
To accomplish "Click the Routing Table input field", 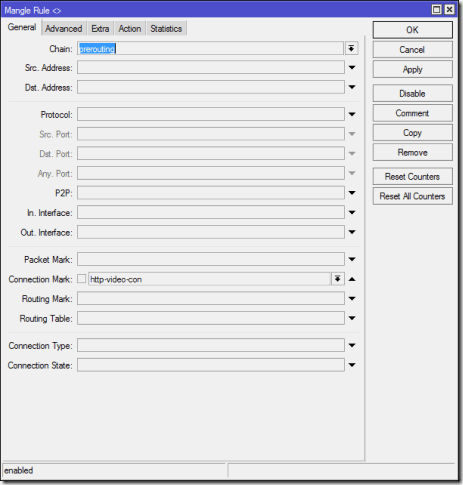I will coord(211,318).
